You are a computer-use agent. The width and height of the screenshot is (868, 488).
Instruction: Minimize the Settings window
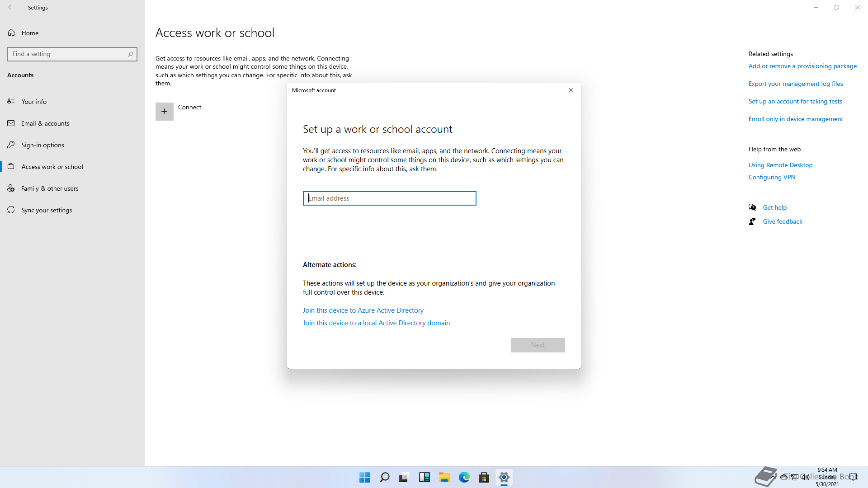coord(816,7)
